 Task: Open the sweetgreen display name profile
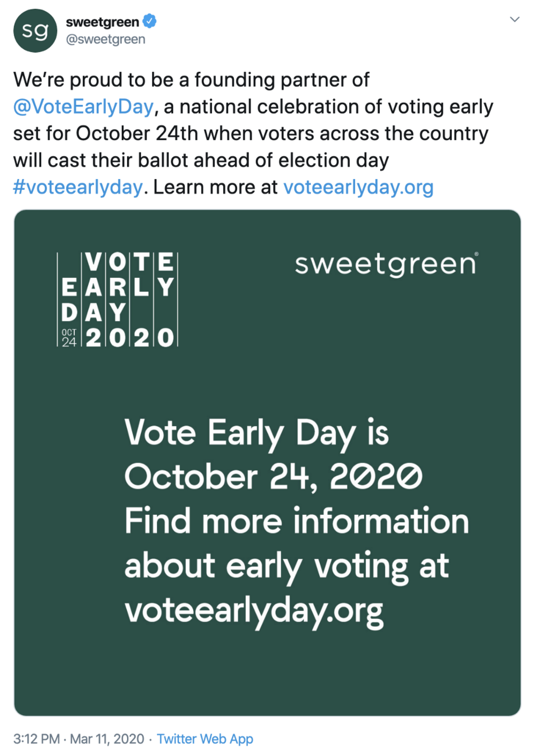[x=102, y=22]
